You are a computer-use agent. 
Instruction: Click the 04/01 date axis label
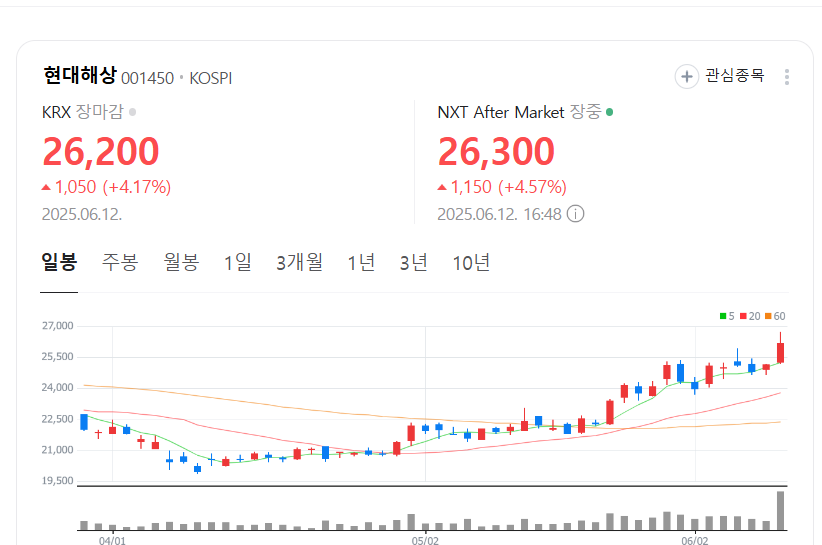click(x=112, y=540)
